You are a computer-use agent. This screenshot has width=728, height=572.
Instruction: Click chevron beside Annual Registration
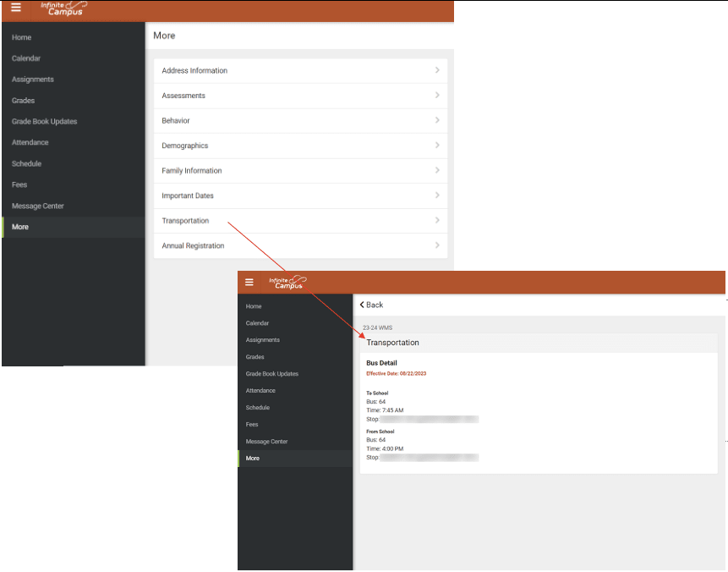[437, 245]
